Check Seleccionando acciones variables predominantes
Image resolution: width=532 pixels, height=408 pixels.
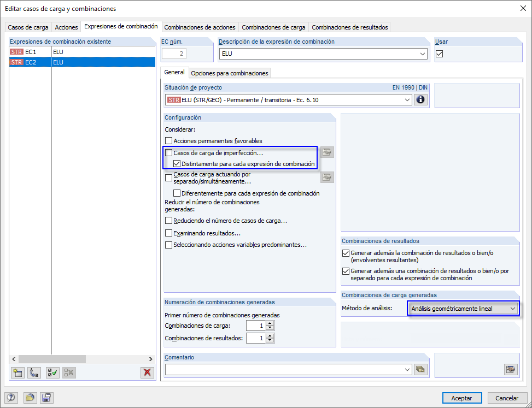[168, 245]
